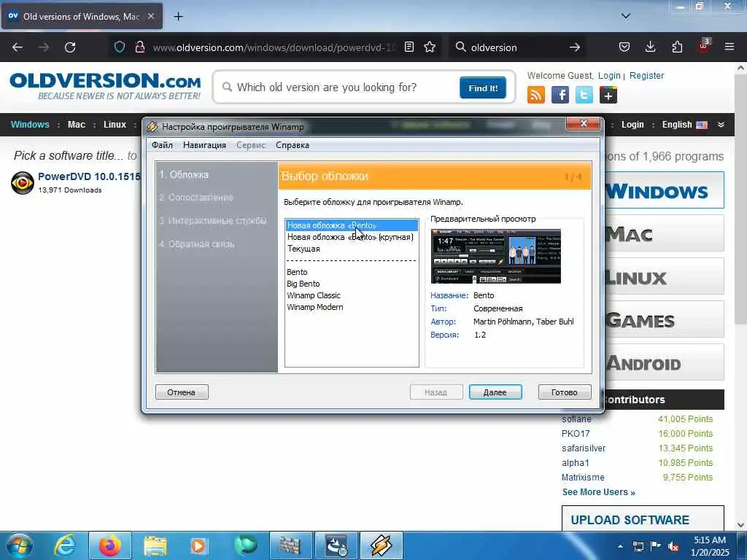Click the Далее button
Screen dimensions: 747x560
[x=495, y=392]
